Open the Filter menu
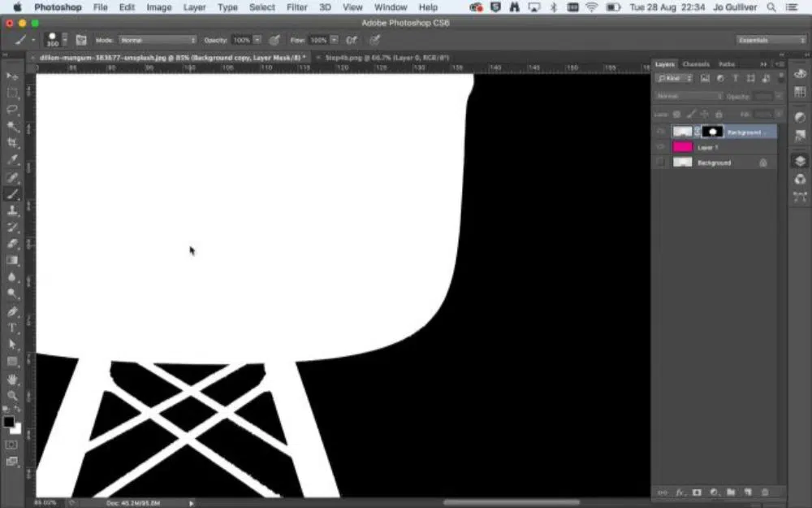 297,7
